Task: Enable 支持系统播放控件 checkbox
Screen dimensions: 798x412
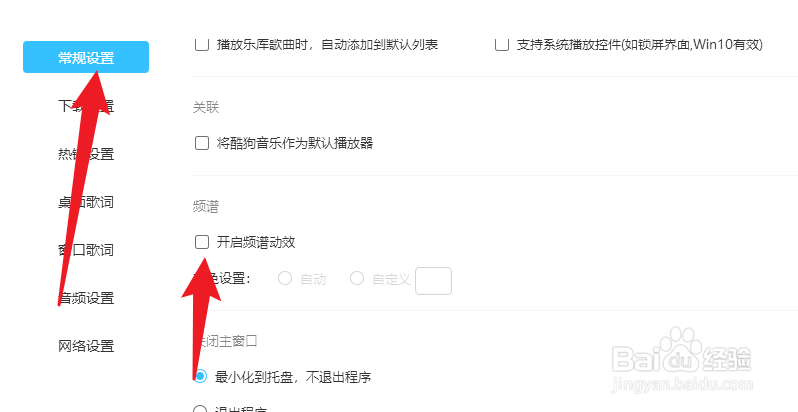Action: tap(502, 45)
